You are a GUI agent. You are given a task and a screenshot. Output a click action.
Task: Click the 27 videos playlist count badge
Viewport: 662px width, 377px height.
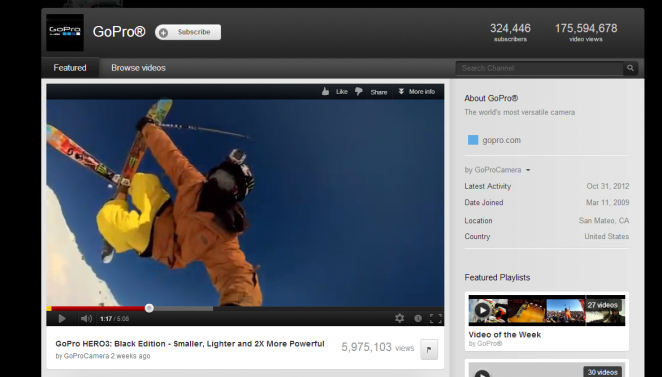click(602, 305)
